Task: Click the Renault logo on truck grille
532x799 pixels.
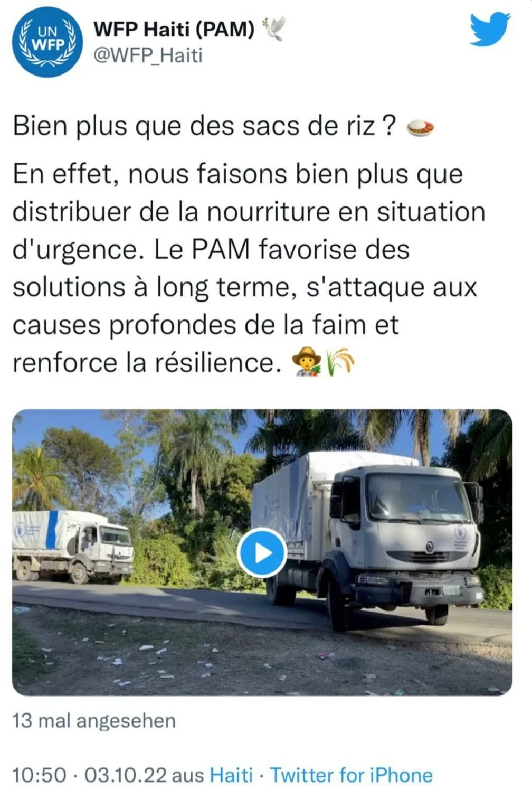Action: (x=429, y=547)
